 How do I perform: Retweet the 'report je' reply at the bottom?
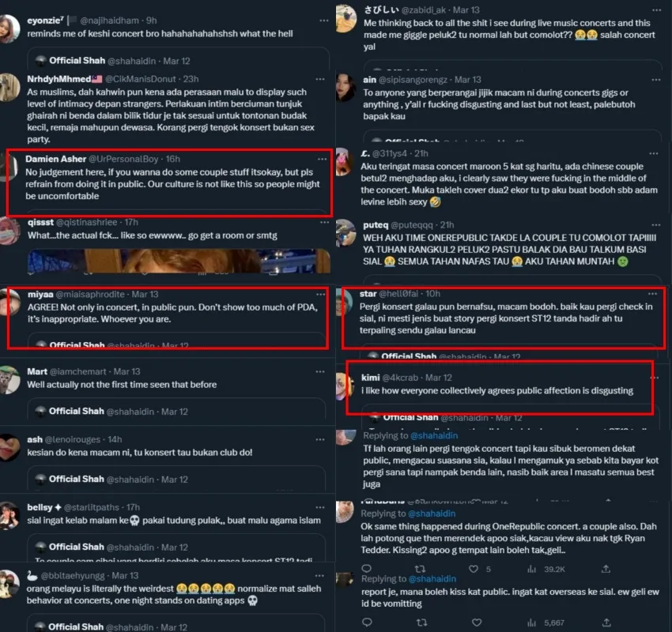coord(421,623)
